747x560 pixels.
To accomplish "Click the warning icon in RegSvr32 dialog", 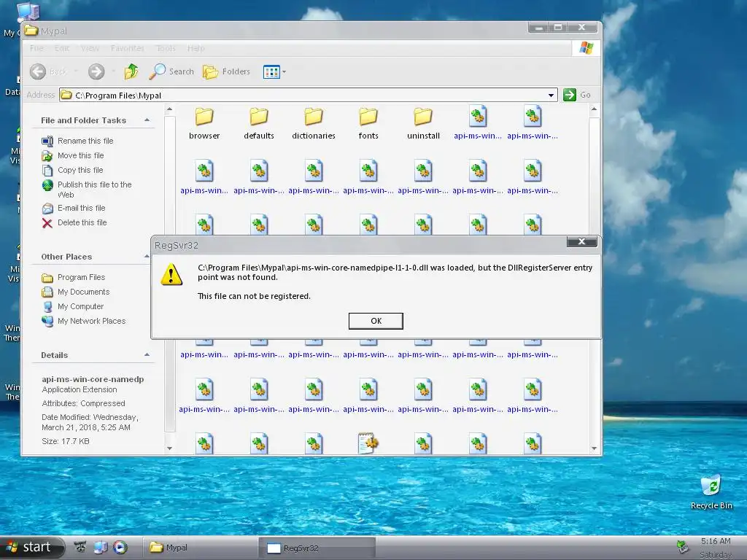I will point(171,275).
